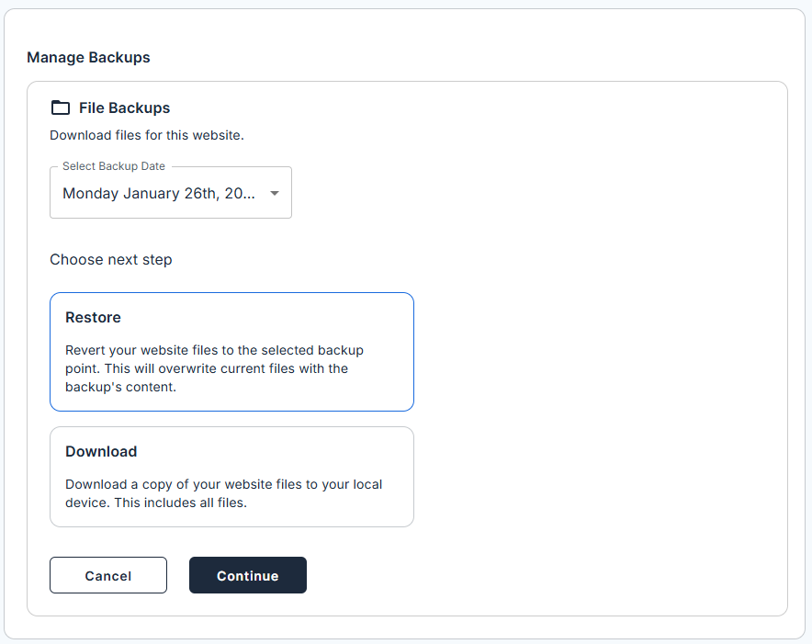
Task: Click the Manage Backups heading
Action: click(x=88, y=57)
